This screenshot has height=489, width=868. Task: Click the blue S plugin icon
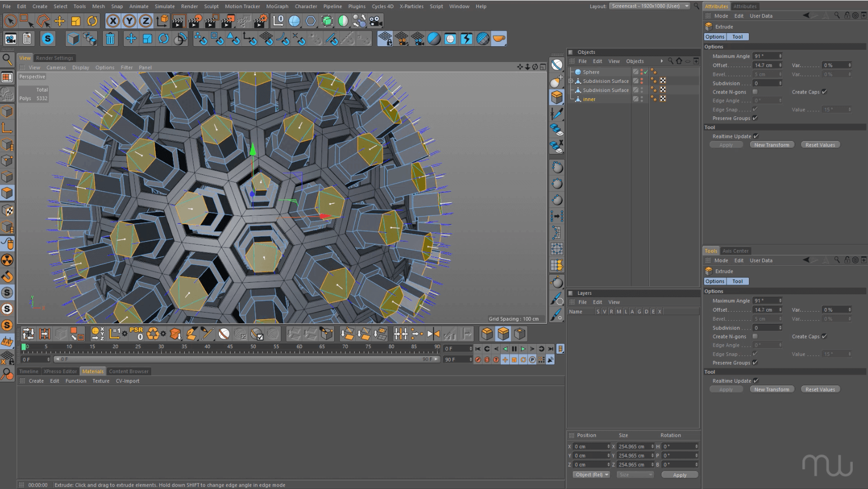48,39
